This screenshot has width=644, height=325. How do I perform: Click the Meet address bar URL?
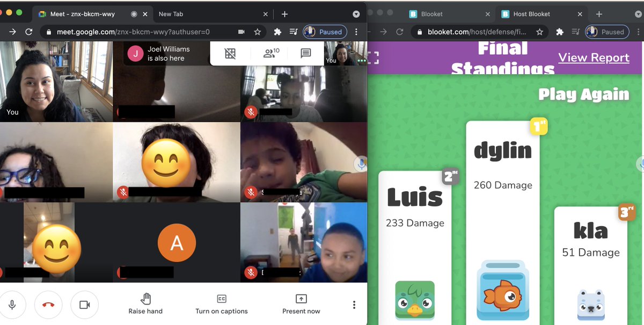(134, 32)
